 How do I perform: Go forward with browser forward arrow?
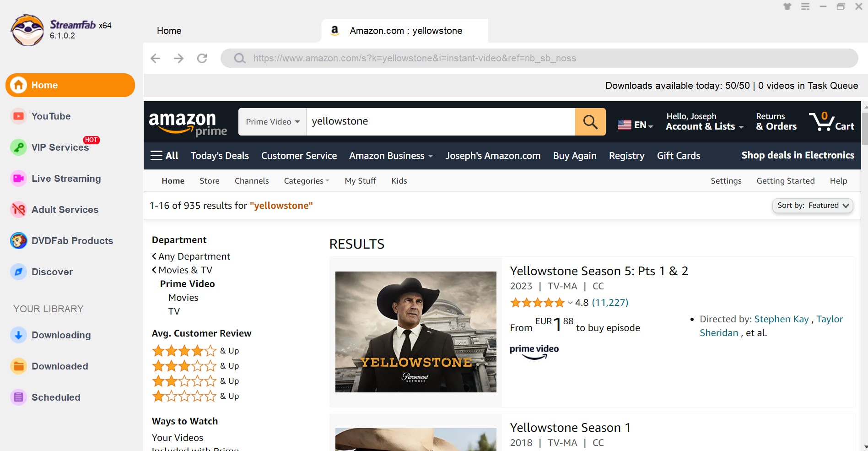click(179, 58)
